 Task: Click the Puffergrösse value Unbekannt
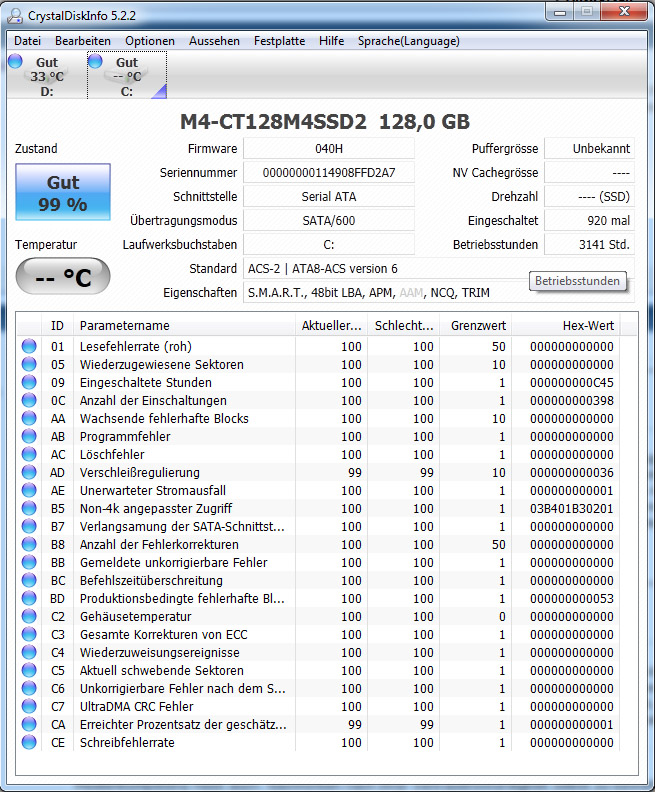coord(589,148)
